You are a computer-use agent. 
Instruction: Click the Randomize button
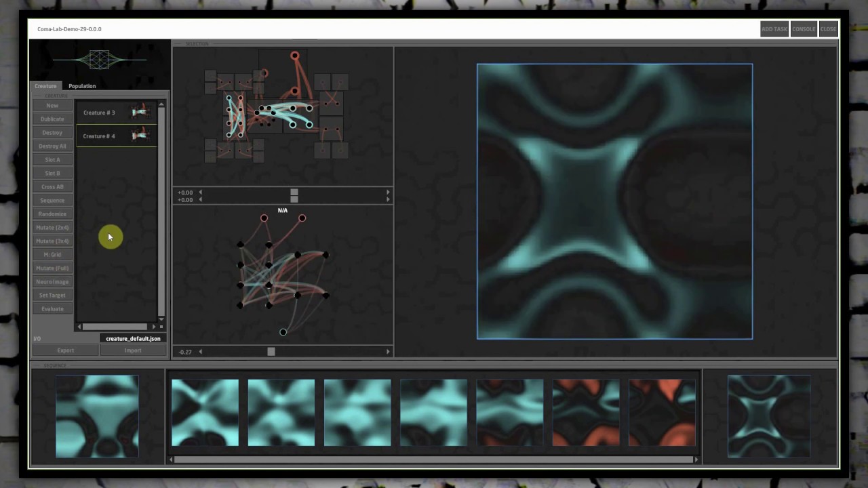(52, 214)
